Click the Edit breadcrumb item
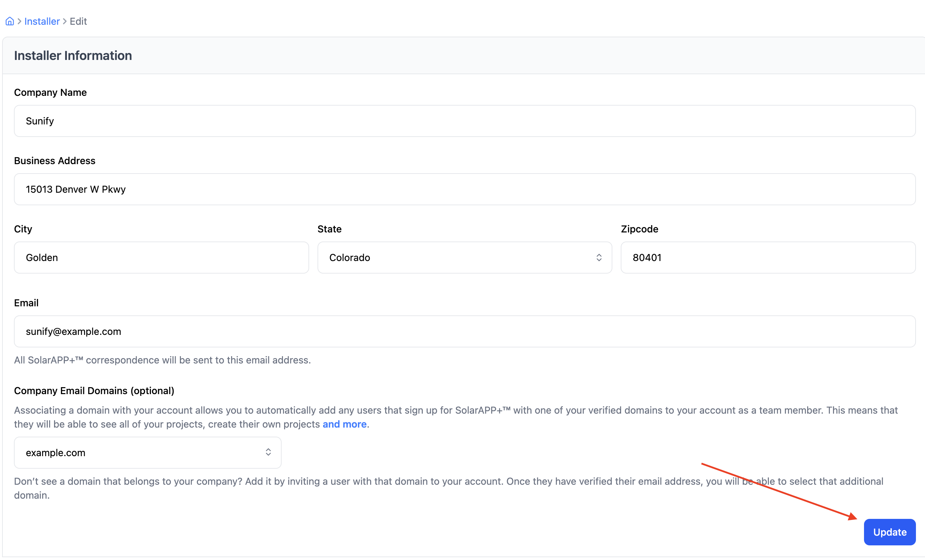Image resolution: width=925 pixels, height=560 pixels. pos(78,21)
